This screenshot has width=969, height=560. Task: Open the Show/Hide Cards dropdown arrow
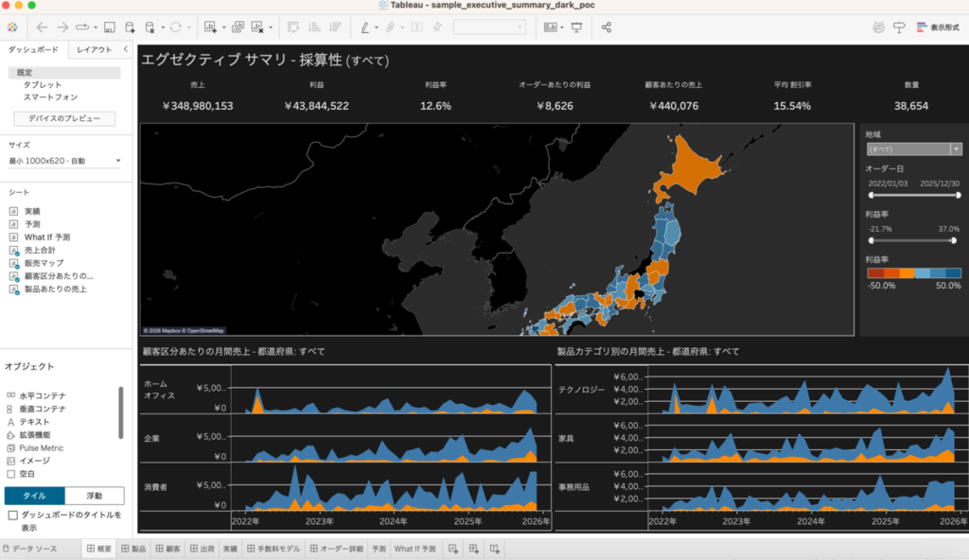click(x=562, y=27)
